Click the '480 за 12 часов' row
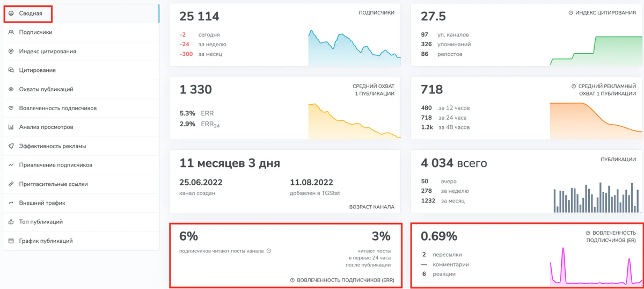This screenshot has height=289, width=644. point(445,108)
